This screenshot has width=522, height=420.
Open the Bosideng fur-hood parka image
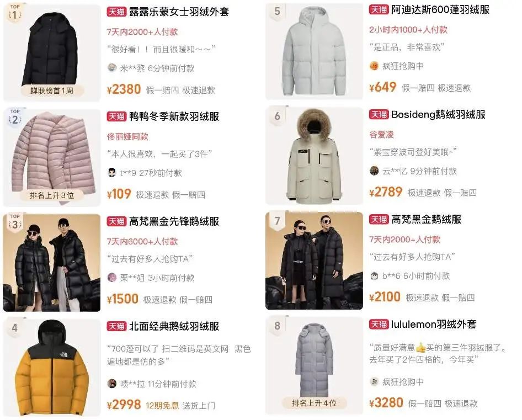315,156
